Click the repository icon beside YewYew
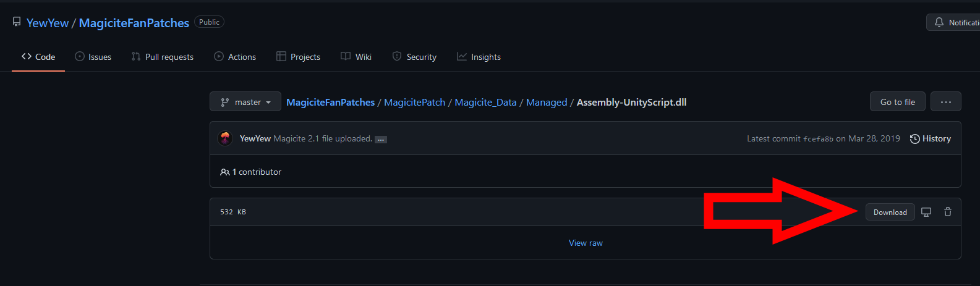 click(x=17, y=22)
